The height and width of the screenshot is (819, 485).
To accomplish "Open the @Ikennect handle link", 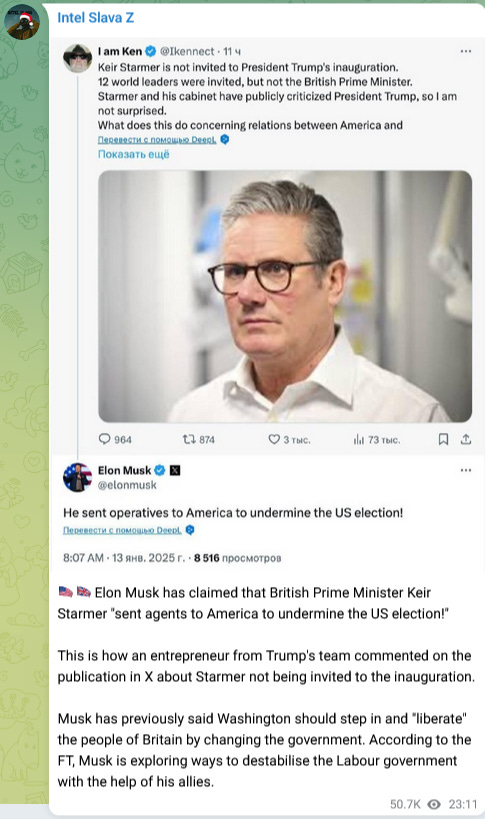I will coord(187,51).
